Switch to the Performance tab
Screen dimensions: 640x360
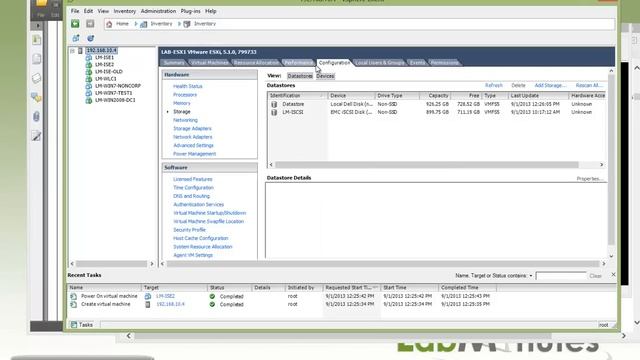coord(298,62)
